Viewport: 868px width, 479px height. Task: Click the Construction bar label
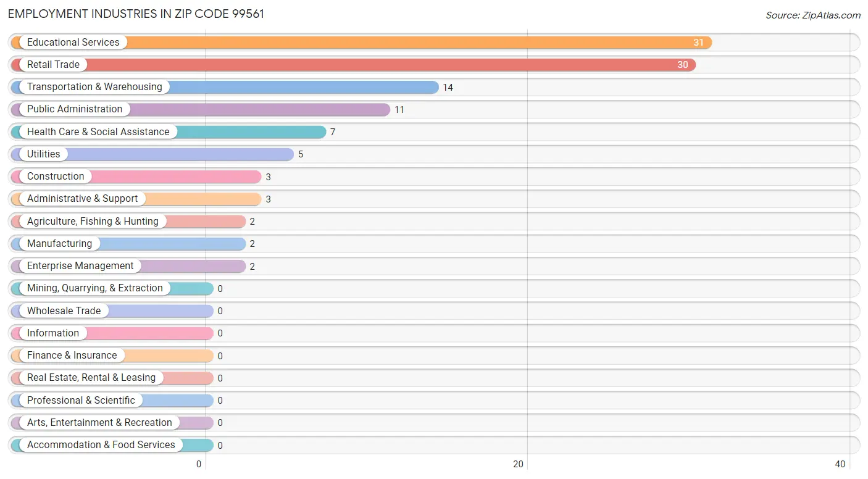click(x=56, y=177)
